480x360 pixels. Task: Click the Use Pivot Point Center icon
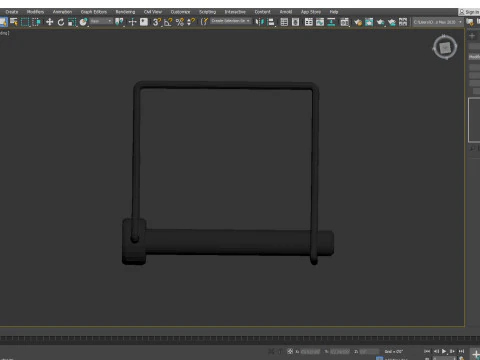pyautogui.click(x=119, y=22)
